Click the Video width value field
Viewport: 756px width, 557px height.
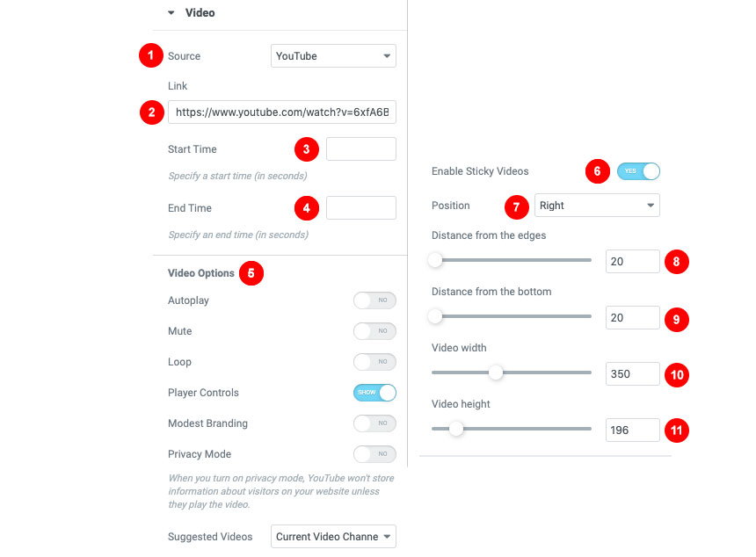click(632, 373)
